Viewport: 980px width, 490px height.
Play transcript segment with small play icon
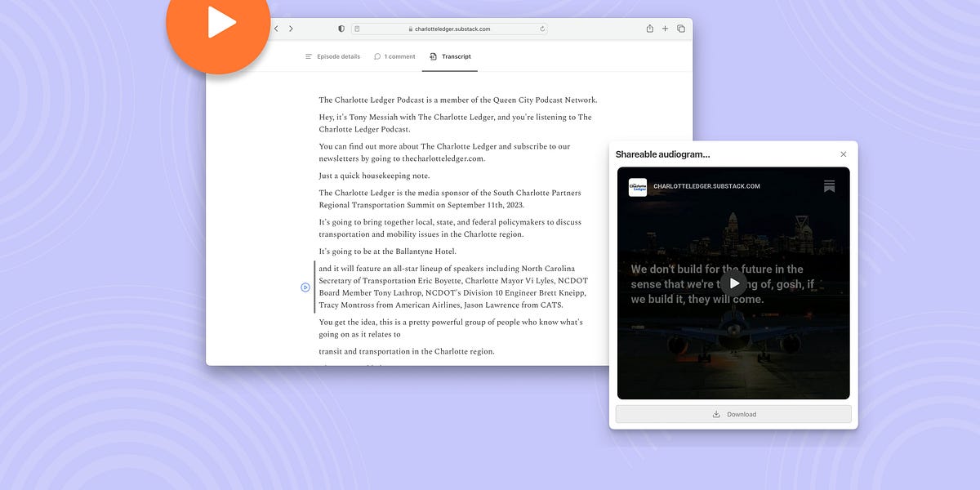coord(305,287)
